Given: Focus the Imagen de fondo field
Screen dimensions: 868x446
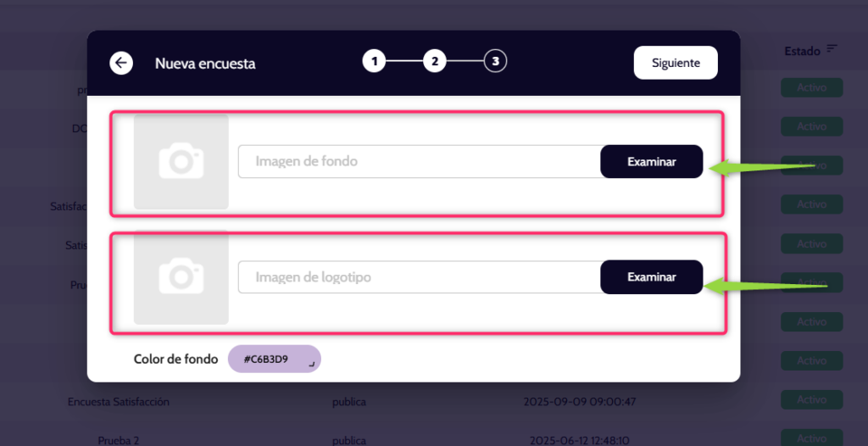Looking at the screenshot, I should 419,161.
